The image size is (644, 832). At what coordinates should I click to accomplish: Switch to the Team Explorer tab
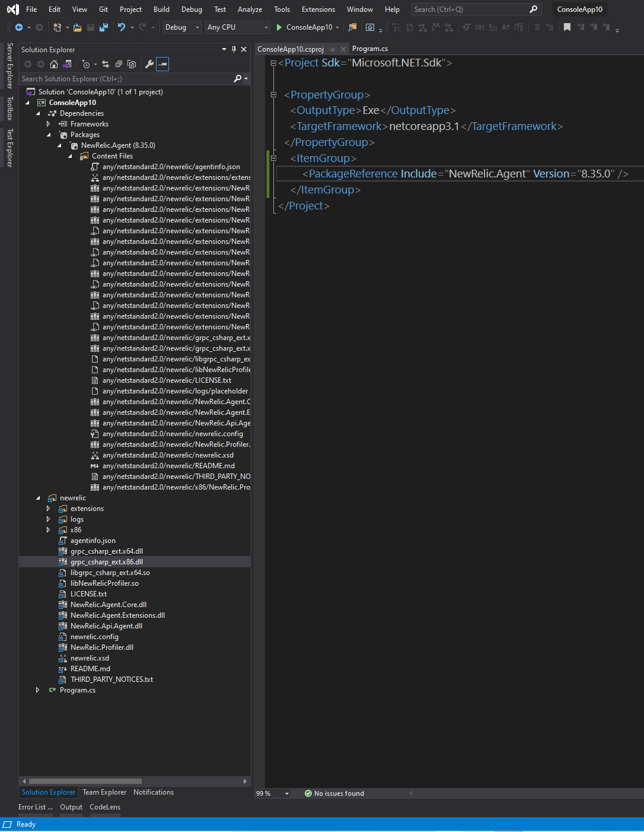[104, 792]
